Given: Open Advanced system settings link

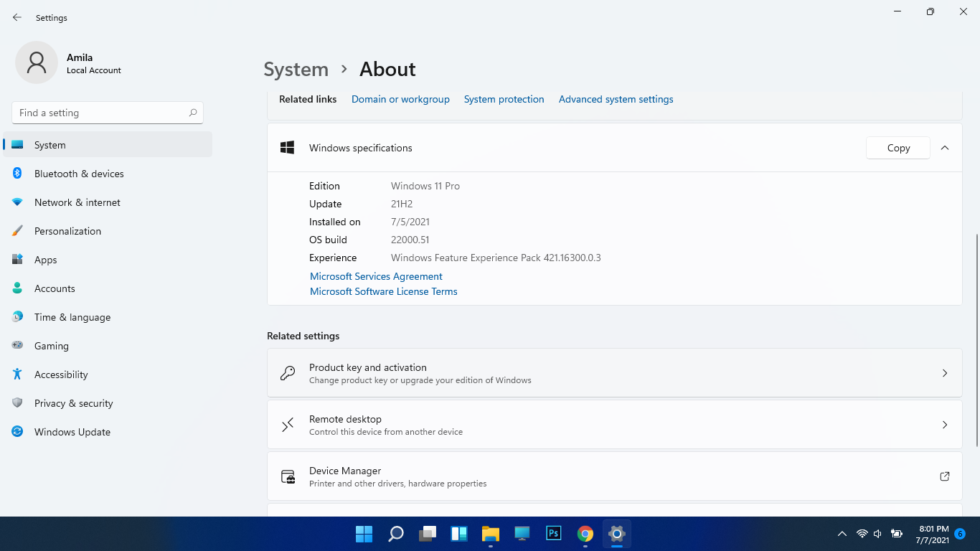Looking at the screenshot, I should [x=616, y=99].
